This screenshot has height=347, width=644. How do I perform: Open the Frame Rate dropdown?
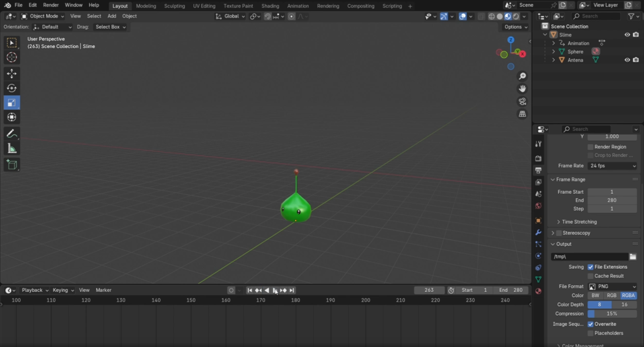[612, 166]
